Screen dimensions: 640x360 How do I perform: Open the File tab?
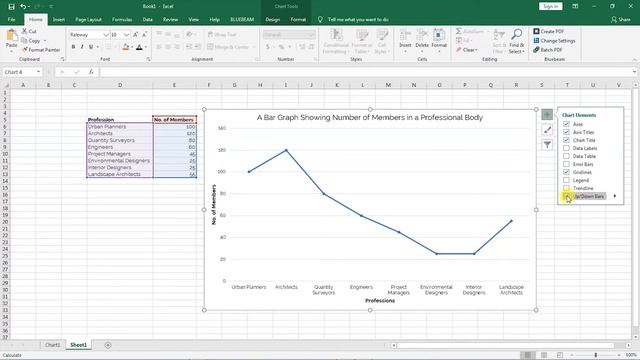coord(11,19)
